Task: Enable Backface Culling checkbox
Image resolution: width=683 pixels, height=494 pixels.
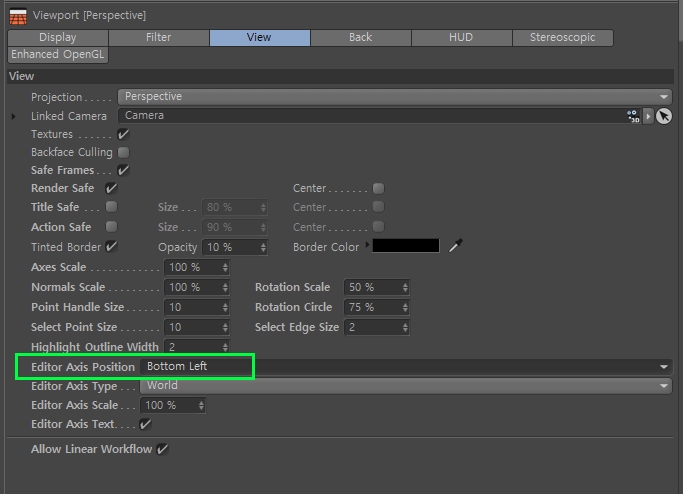Action: pyautogui.click(x=124, y=152)
